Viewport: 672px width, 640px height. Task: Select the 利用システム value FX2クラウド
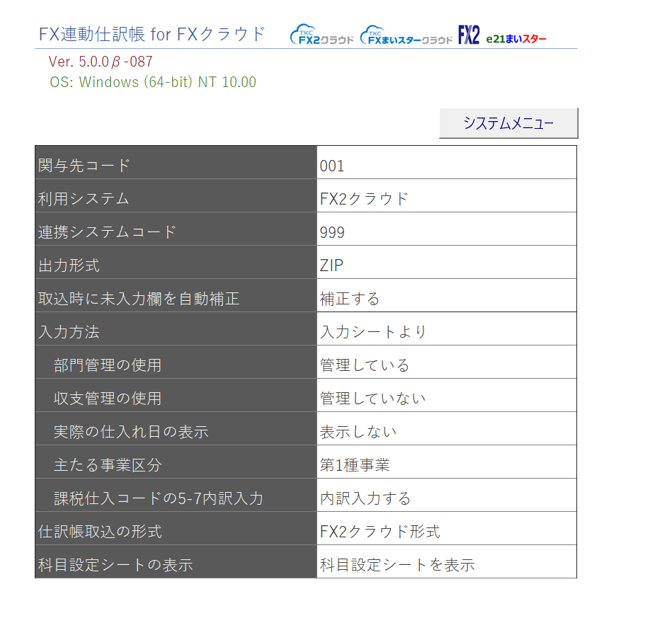[447, 196]
